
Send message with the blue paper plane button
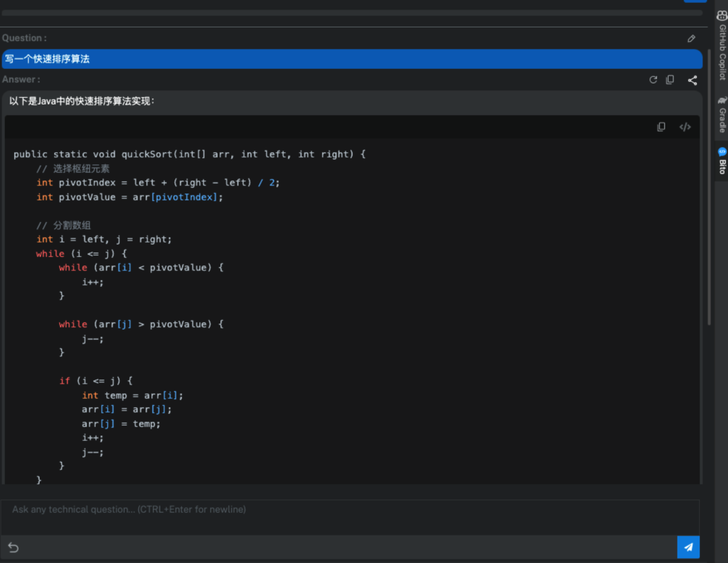688,547
